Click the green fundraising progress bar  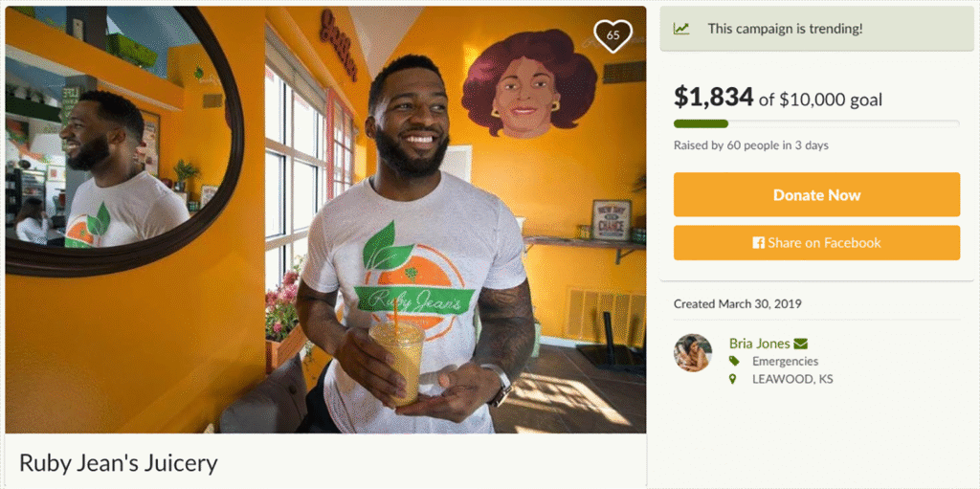(x=702, y=123)
